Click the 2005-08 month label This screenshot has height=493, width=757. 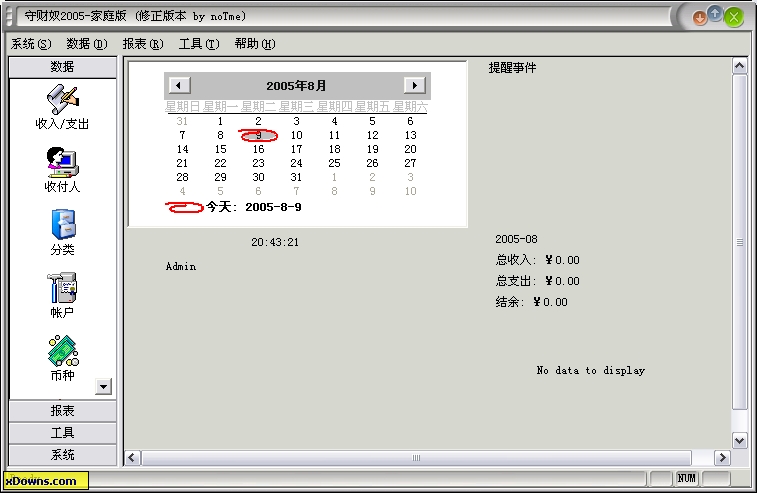[x=516, y=239]
